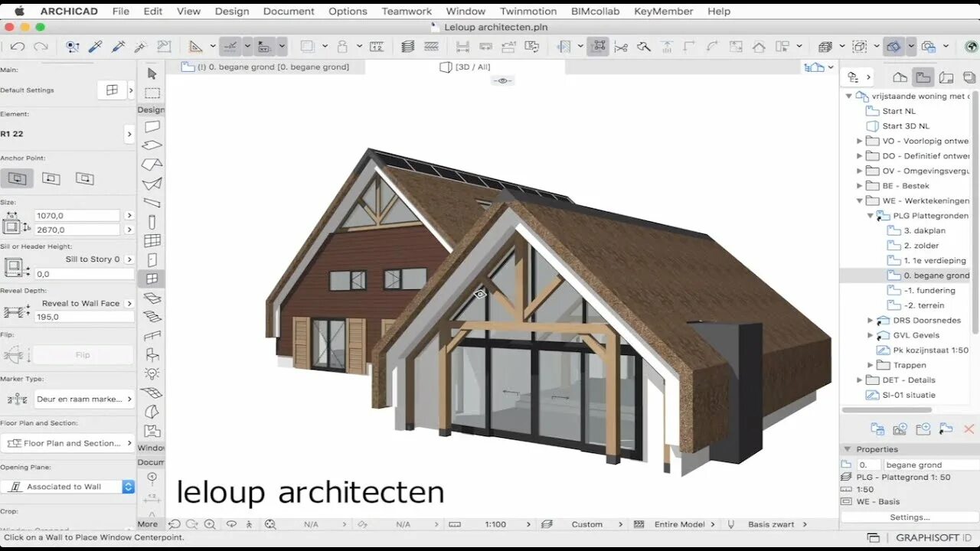Viewport: 980px width, 551px height.
Task: Open Layout Book in the Navigator
Action: point(946,77)
